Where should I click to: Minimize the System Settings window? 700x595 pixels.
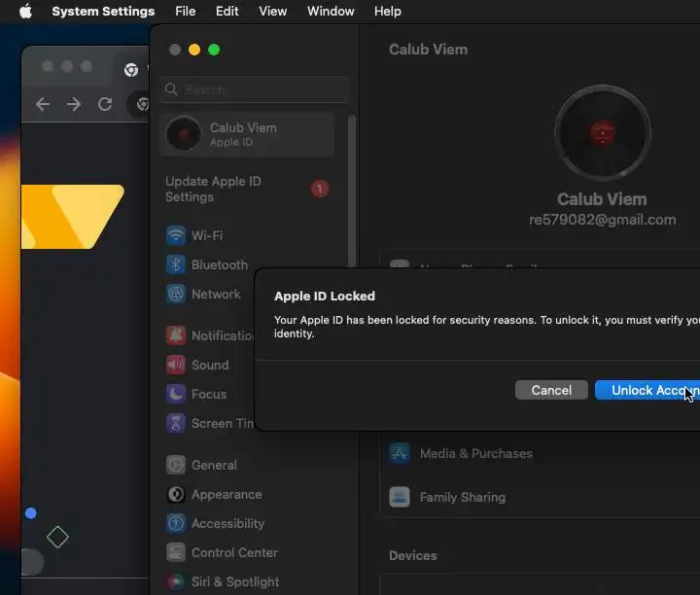[194, 50]
